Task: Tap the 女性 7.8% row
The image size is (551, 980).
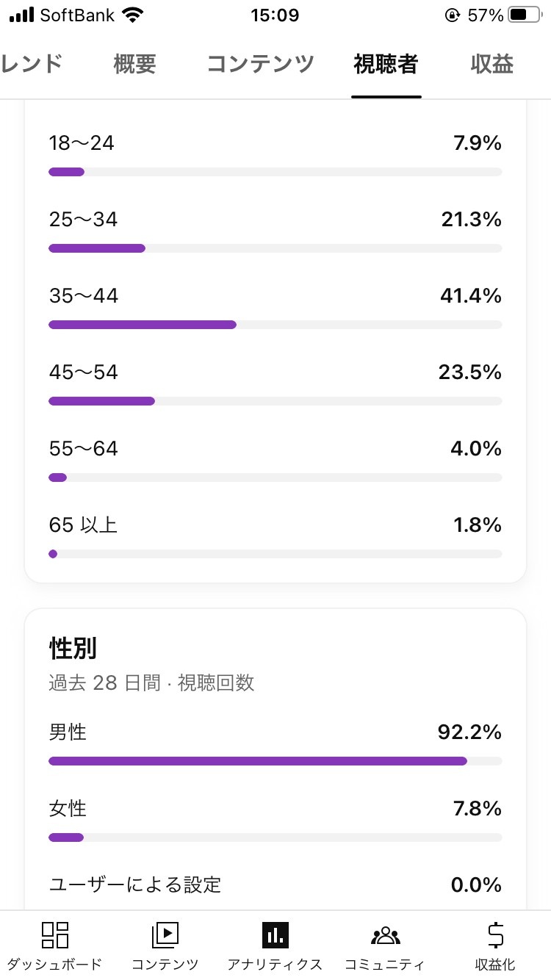Action: [275, 810]
